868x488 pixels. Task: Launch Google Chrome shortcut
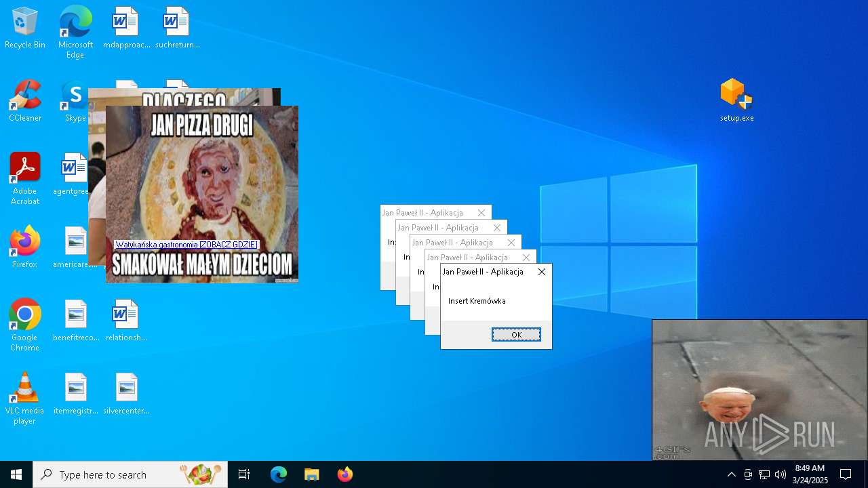pos(25,325)
